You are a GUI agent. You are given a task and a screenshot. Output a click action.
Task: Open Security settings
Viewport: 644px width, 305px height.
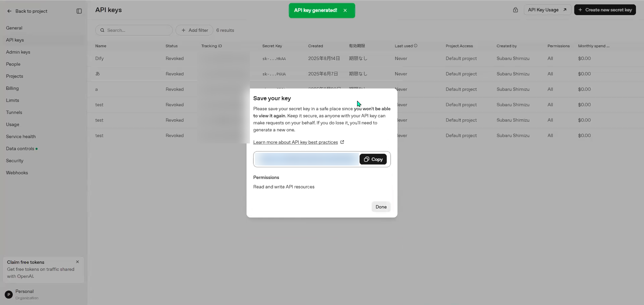pyautogui.click(x=15, y=161)
